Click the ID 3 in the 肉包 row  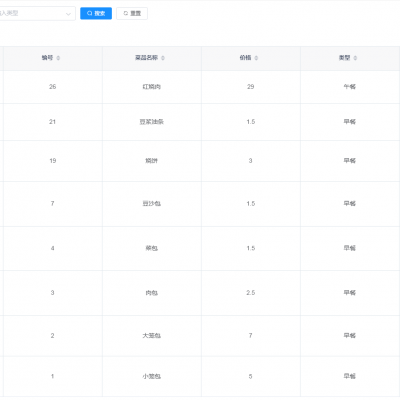[x=52, y=293]
